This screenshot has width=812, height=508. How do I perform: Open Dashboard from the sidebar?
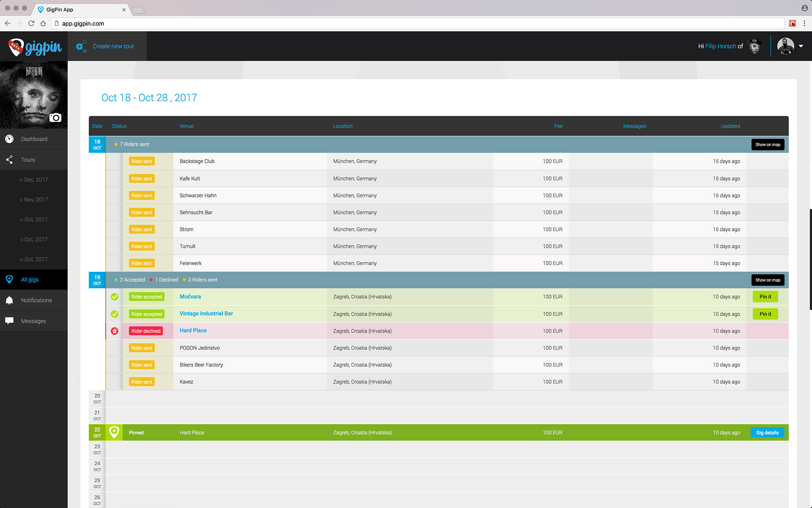coord(34,139)
